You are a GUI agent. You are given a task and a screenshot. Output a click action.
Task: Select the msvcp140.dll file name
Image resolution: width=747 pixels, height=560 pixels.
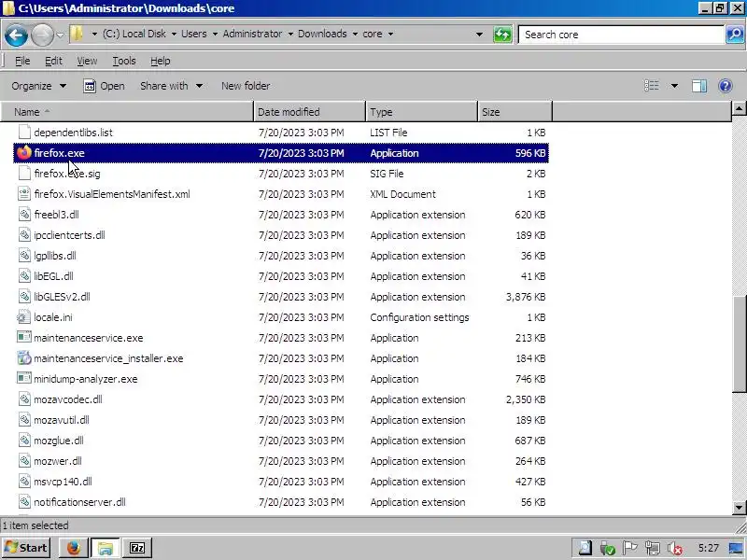[63, 482]
